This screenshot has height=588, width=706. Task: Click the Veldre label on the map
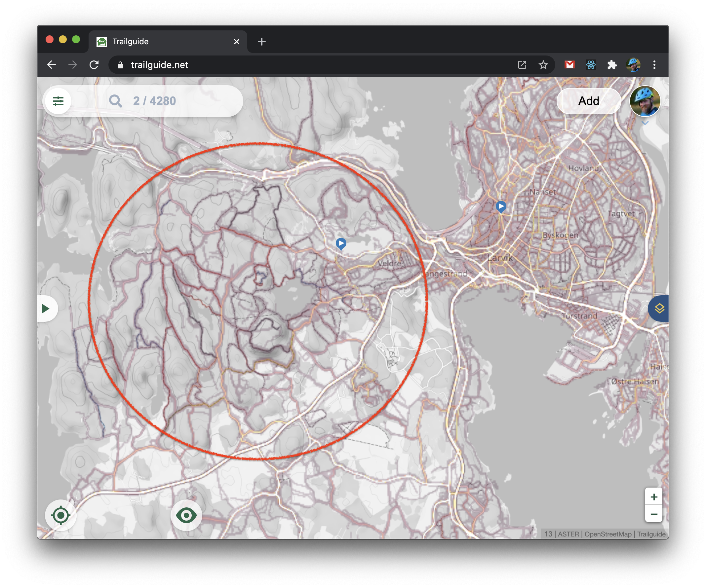click(389, 263)
